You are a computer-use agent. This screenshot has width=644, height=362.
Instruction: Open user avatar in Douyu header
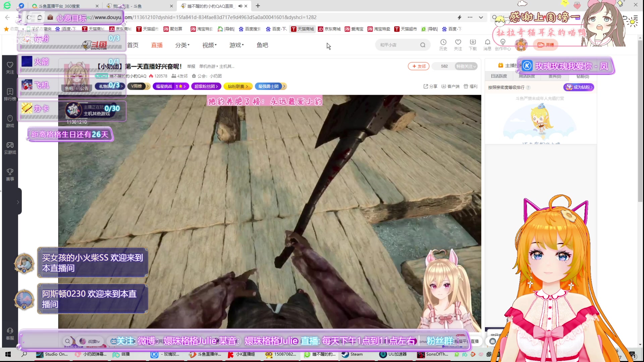521,45
